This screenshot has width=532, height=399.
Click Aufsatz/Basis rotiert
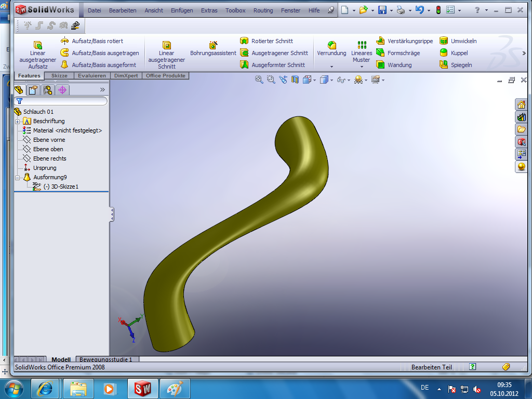pos(92,41)
